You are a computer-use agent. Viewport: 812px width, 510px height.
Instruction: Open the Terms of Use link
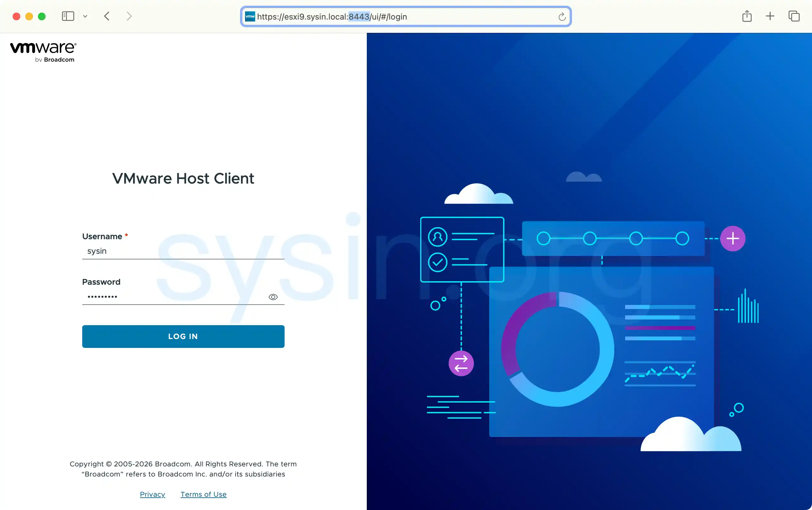click(x=203, y=494)
